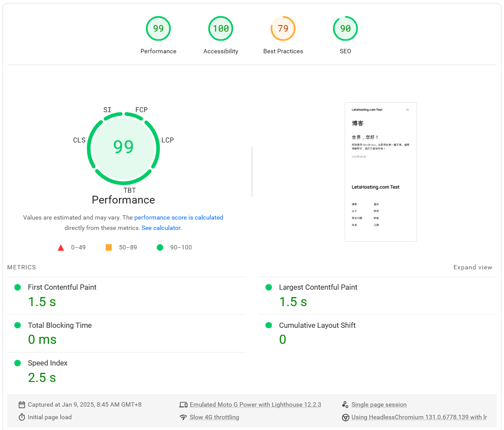Click Cumulative Layout Shift green status dot

[x=269, y=325]
